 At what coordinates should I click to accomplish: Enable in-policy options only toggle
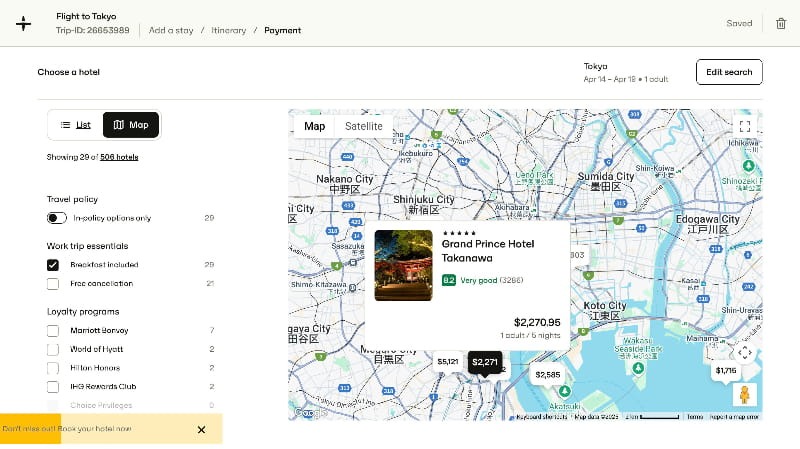[x=57, y=218]
